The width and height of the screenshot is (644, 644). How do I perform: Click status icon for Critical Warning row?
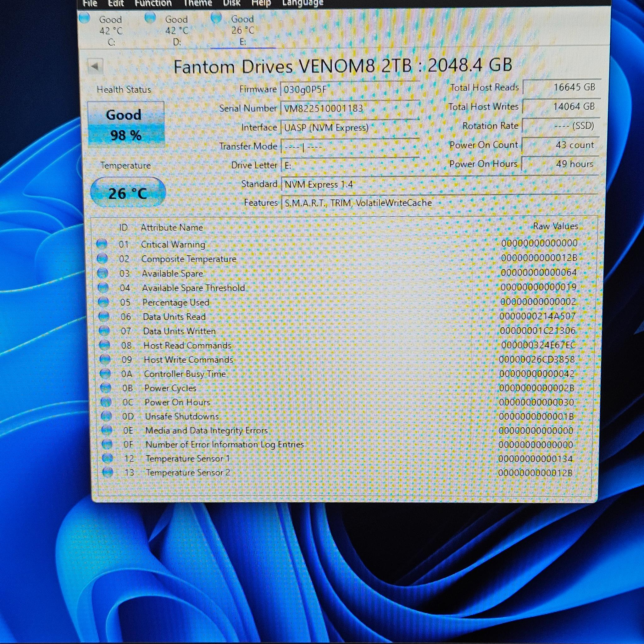[102, 244]
